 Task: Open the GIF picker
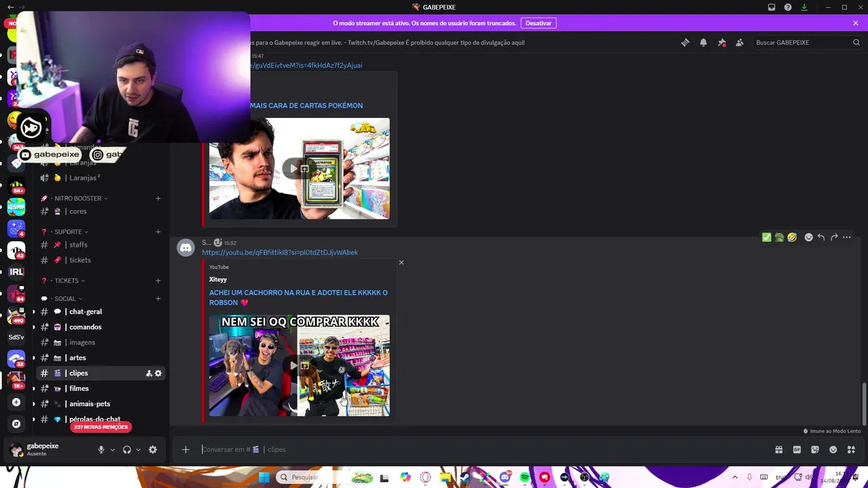click(x=797, y=449)
